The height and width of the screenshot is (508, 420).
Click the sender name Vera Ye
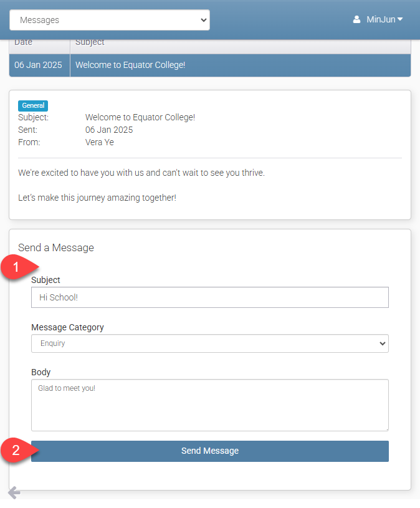coord(100,142)
